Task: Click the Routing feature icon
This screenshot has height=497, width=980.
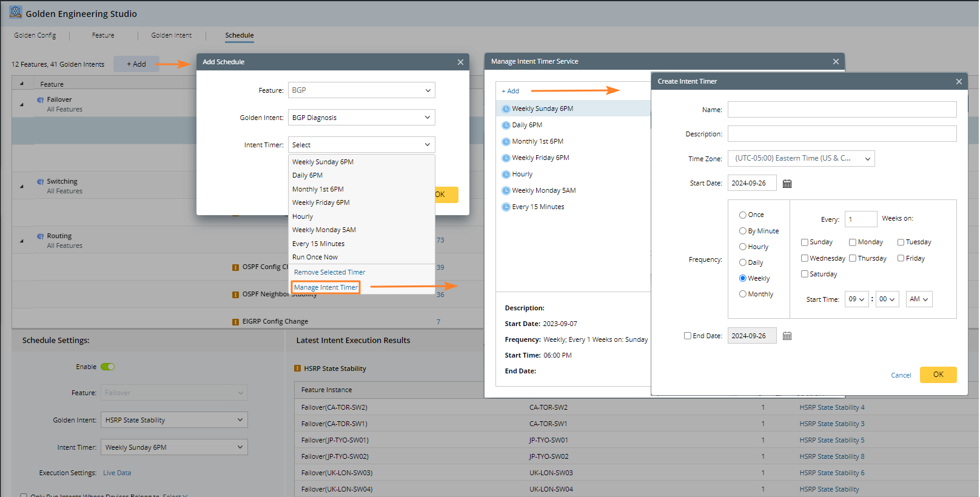Action: pyautogui.click(x=40, y=236)
